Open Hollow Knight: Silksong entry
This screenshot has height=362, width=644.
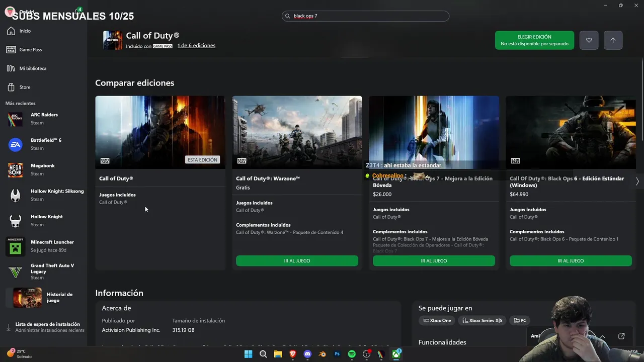point(44,195)
